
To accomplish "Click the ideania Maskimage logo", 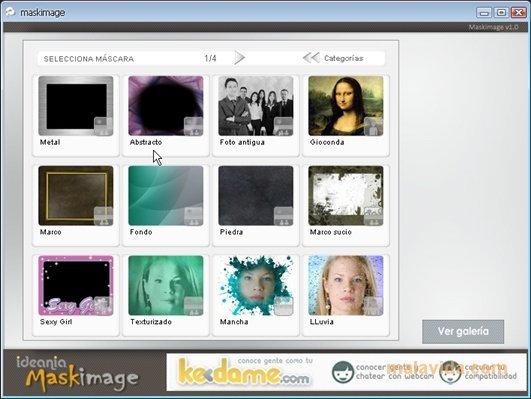I will (x=77, y=373).
